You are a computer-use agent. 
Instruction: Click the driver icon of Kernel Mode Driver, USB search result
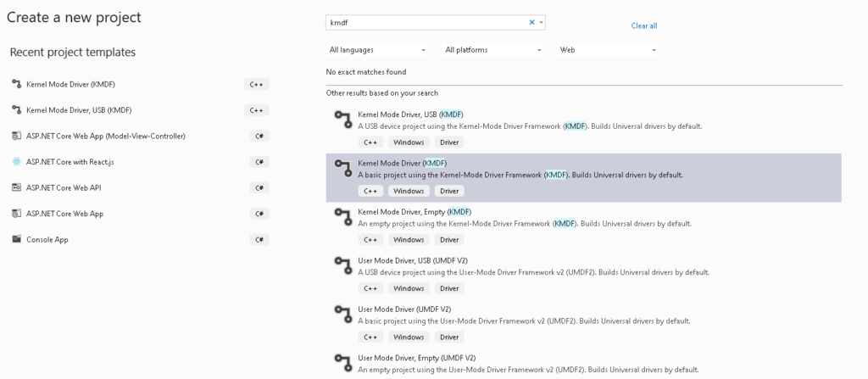pos(343,120)
